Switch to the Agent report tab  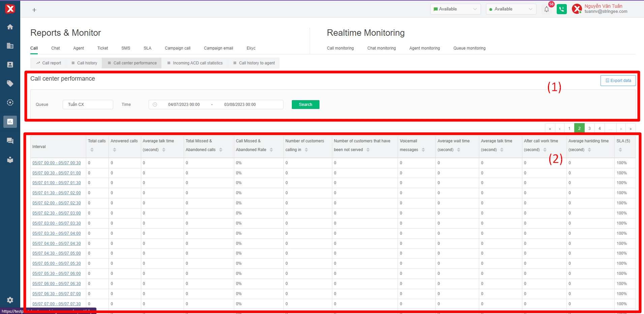79,48
